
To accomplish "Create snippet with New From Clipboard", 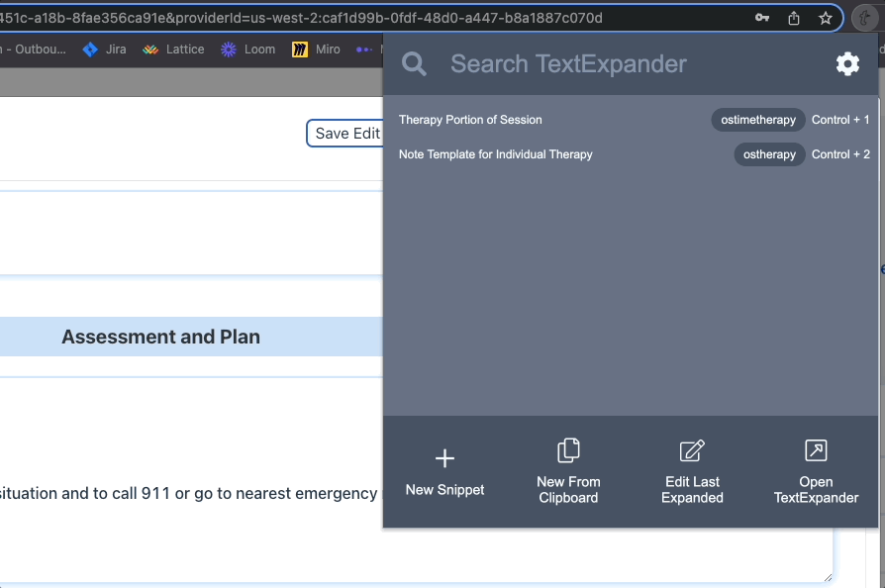I will point(568,472).
